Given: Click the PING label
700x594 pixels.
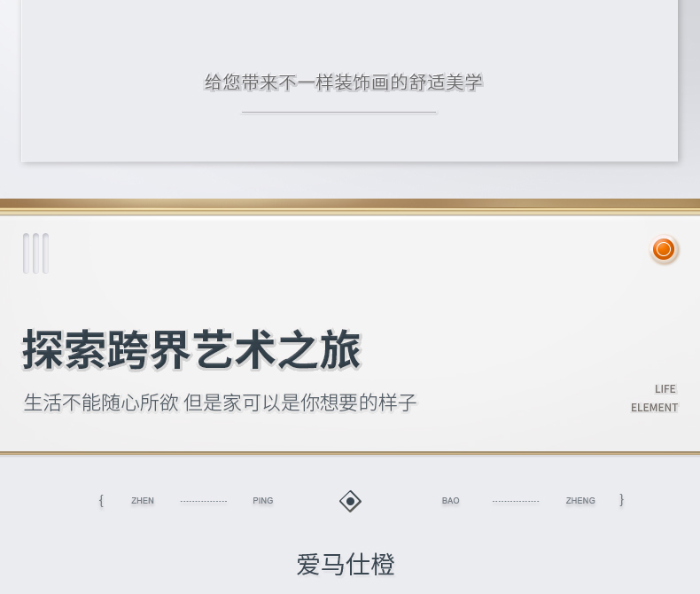Looking at the screenshot, I should (x=263, y=501).
